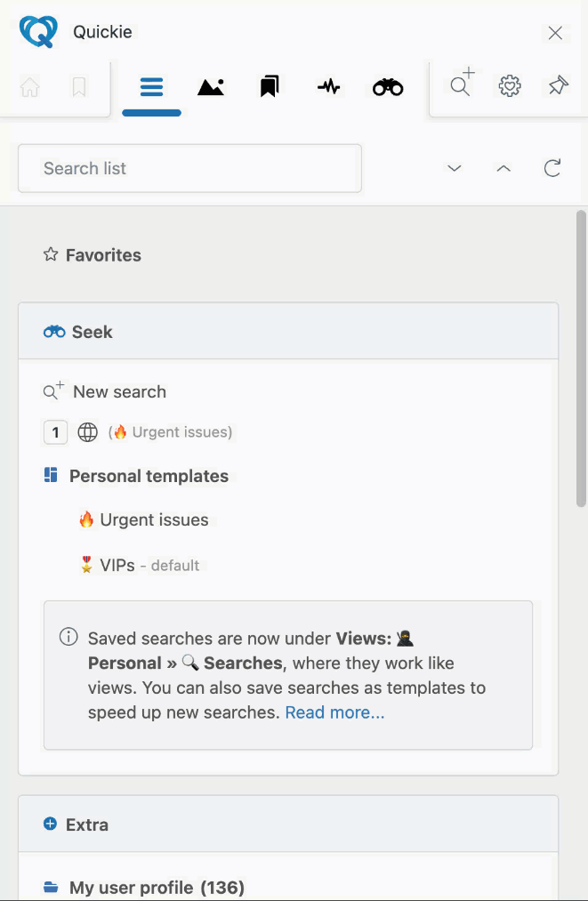588x901 pixels.
Task: Open the home icon in the toolbar
Action: [30, 87]
